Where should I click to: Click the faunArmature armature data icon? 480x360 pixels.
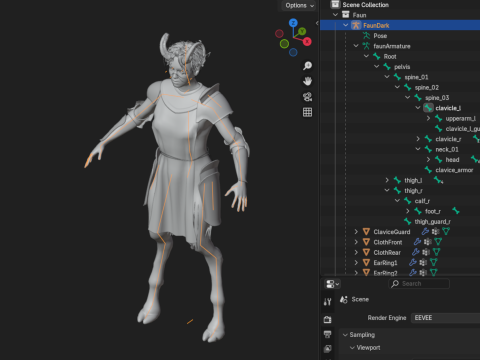[x=366, y=46]
